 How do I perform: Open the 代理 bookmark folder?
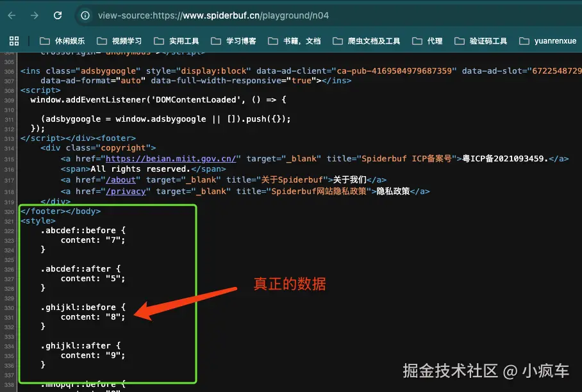pyautogui.click(x=428, y=41)
